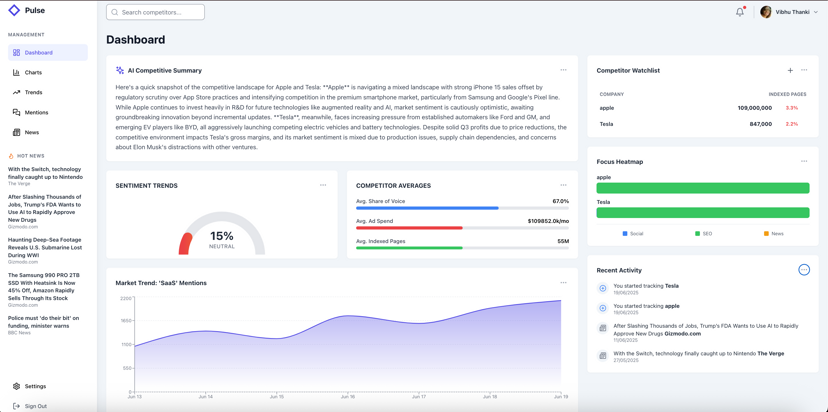Open Recent Activity options menu
Viewport: 828px width, 412px height.
pyautogui.click(x=804, y=269)
